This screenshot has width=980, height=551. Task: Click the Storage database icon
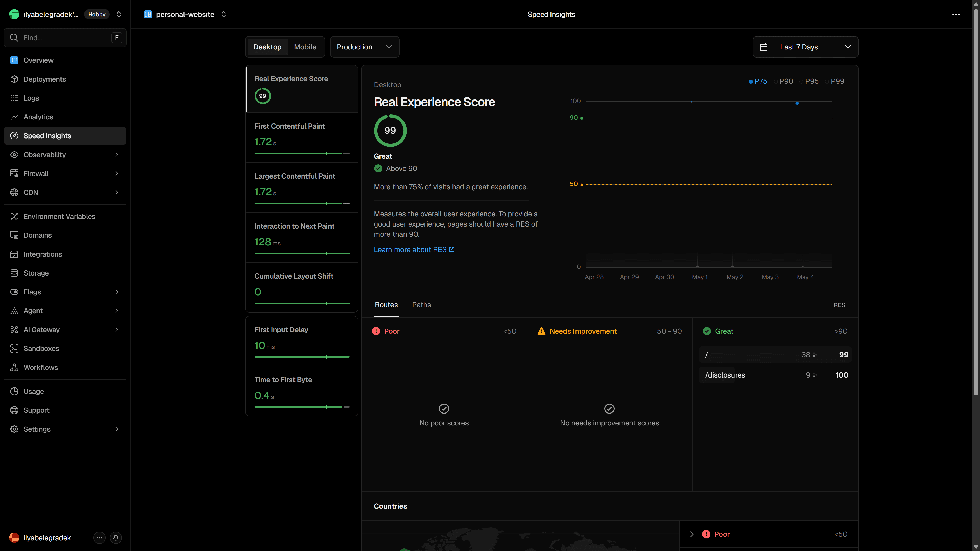[14, 273]
